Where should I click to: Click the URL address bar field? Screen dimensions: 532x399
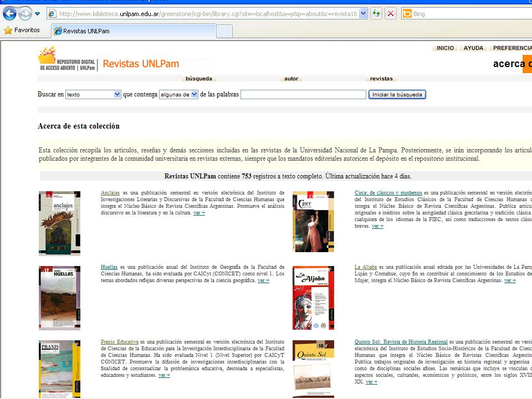click(208, 14)
